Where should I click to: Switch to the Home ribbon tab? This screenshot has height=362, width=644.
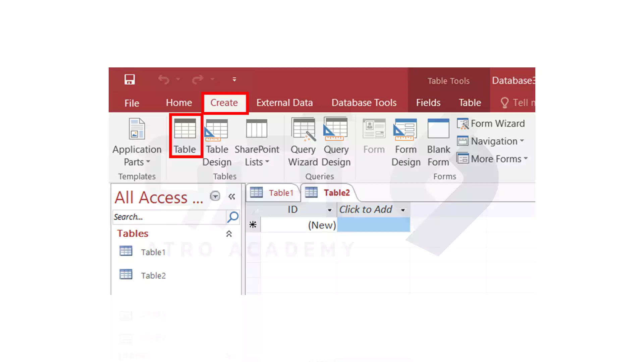(179, 103)
